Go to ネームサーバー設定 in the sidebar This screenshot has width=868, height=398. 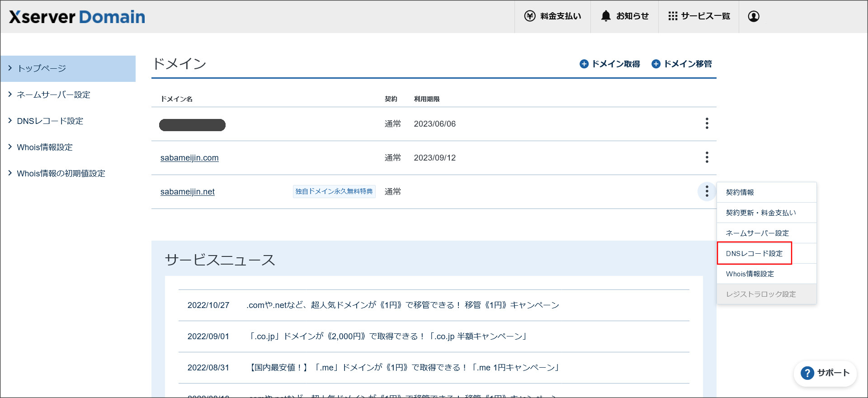(x=53, y=95)
